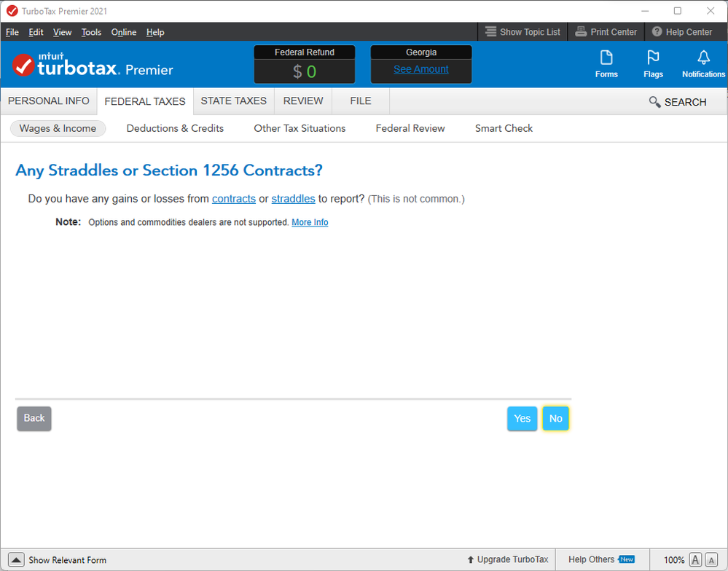Click the Back button
This screenshot has height=571, width=728.
[34, 418]
